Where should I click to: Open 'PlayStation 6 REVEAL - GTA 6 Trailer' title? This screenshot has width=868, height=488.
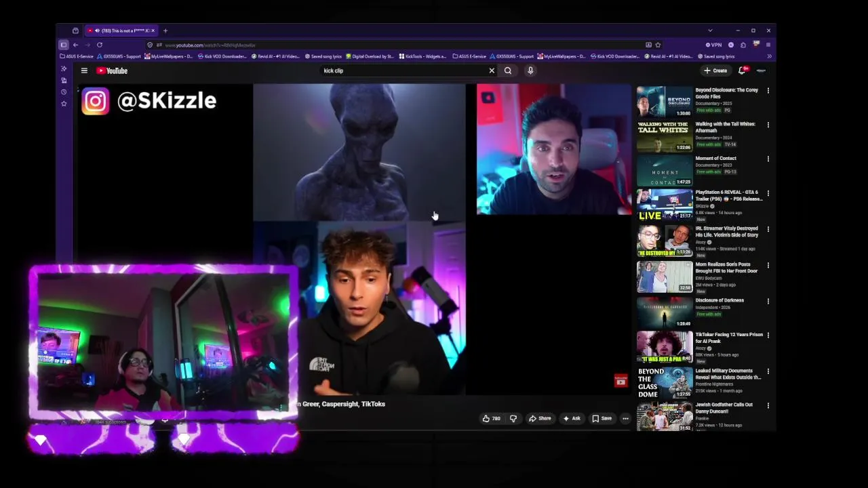729,195
